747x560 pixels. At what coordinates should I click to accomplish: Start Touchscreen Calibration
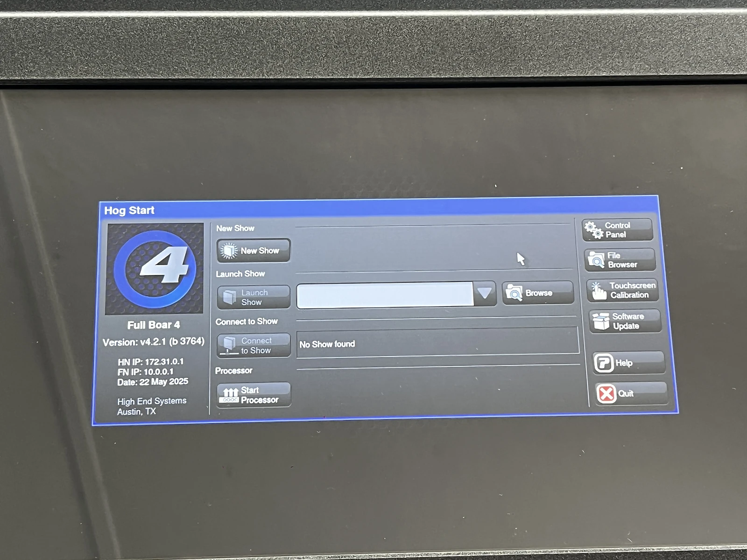point(622,290)
